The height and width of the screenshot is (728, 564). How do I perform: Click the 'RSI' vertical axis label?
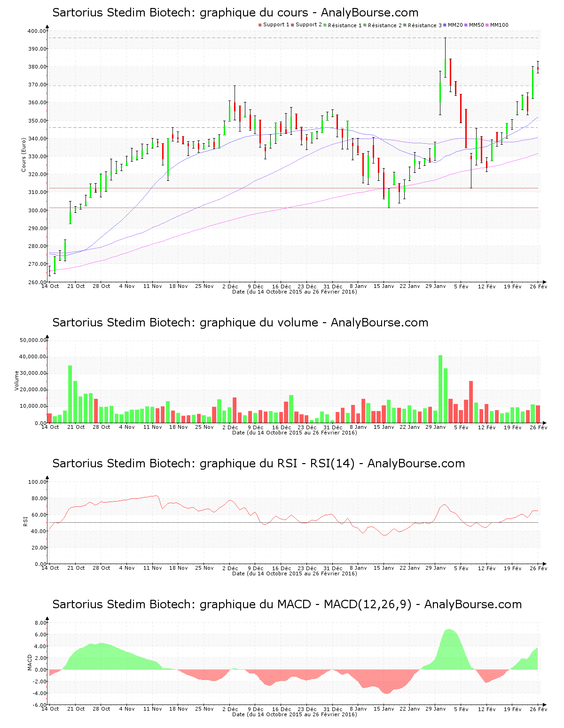[25, 521]
